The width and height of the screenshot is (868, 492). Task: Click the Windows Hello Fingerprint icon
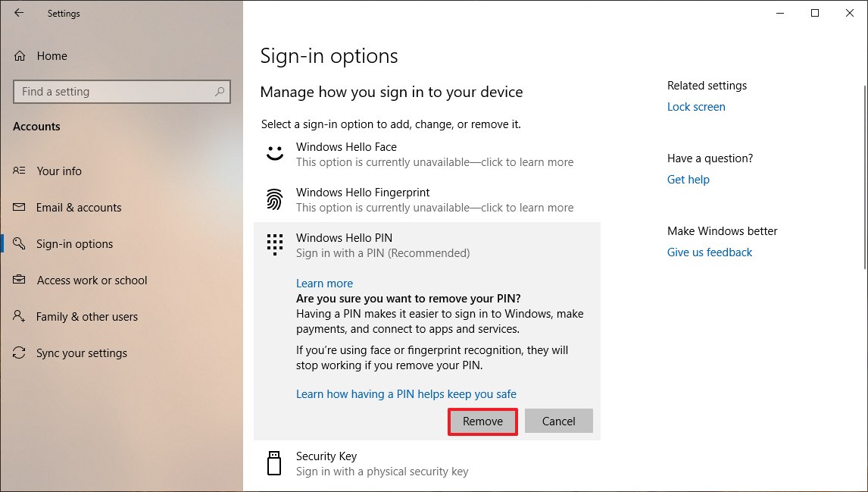(275, 199)
